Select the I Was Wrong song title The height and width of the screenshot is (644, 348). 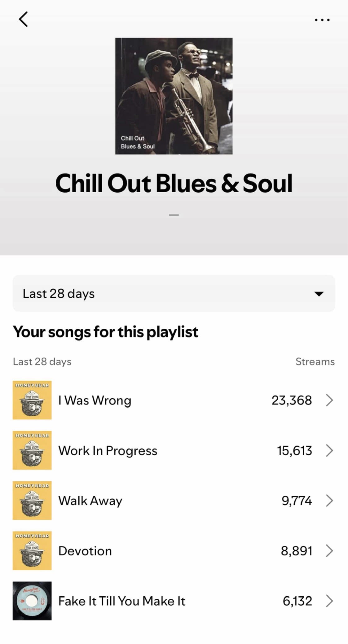click(95, 400)
